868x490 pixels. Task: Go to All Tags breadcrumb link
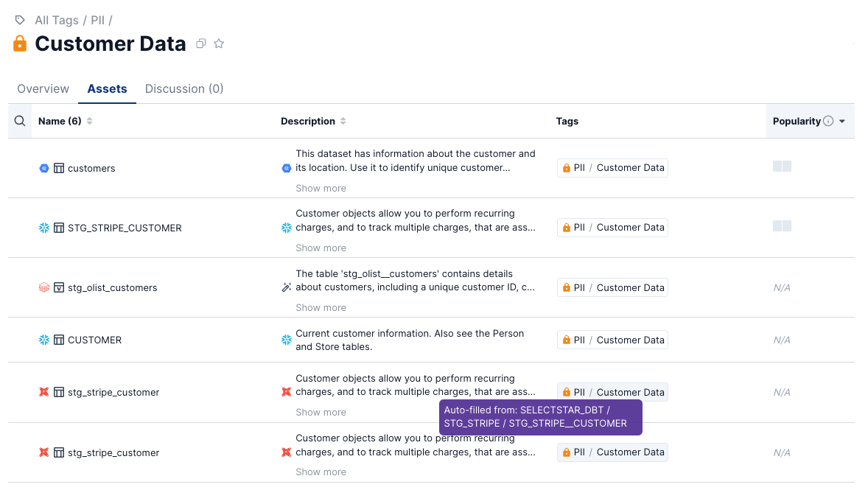[x=57, y=21]
